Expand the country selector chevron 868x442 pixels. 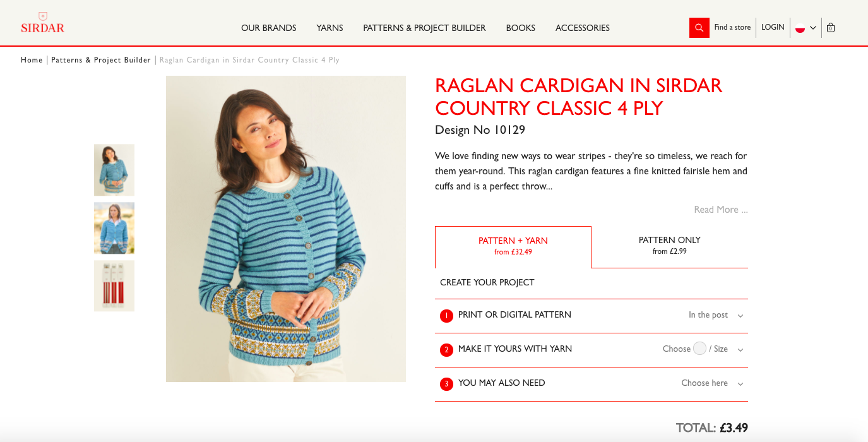tap(813, 28)
